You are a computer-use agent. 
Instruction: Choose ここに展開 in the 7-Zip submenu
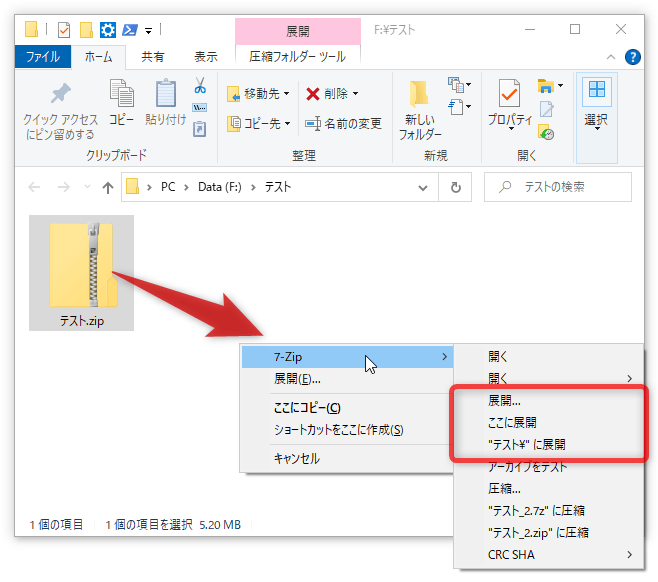pyautogui.click(x=548, y=423)
